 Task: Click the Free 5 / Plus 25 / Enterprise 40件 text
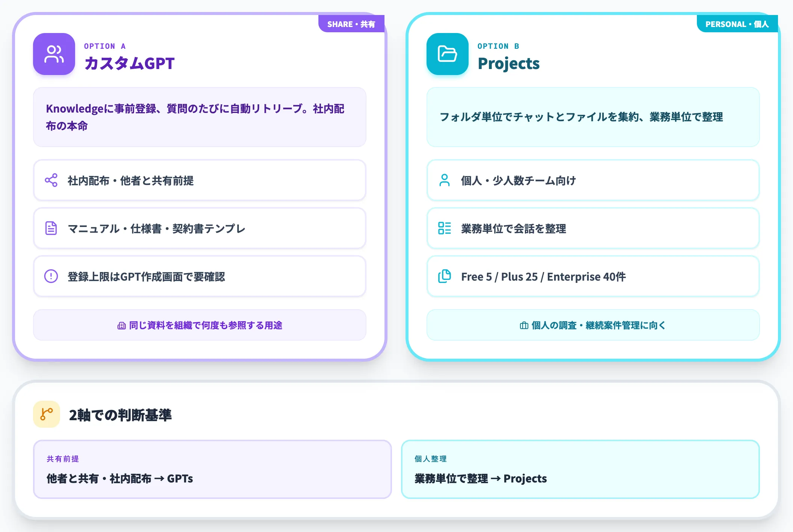tap(544, 277)
